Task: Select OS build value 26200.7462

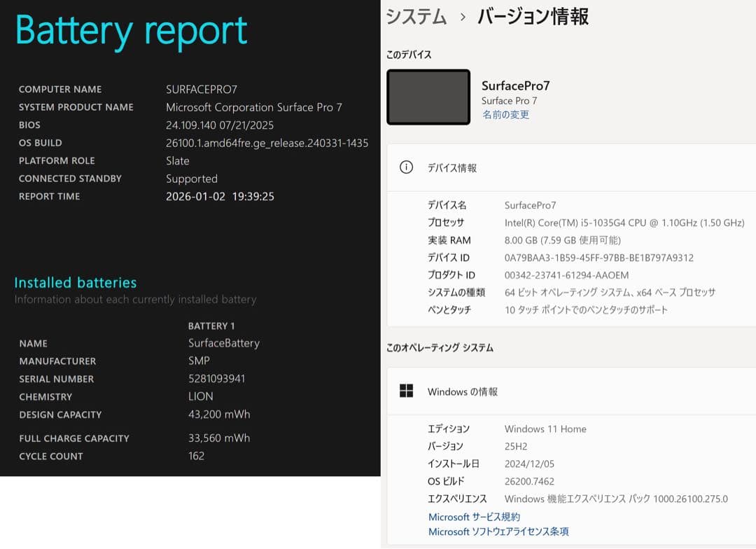Action: point(529,481)
